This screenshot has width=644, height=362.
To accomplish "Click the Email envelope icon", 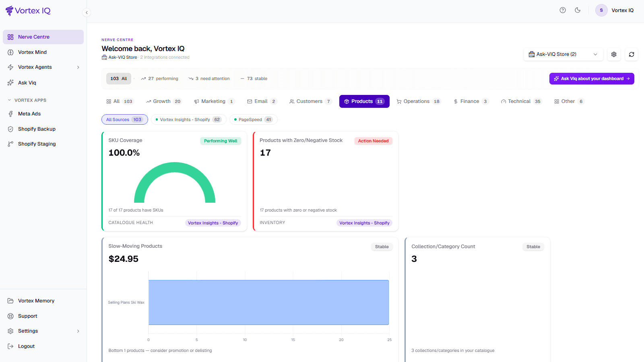I will click(x=250, y=101).
